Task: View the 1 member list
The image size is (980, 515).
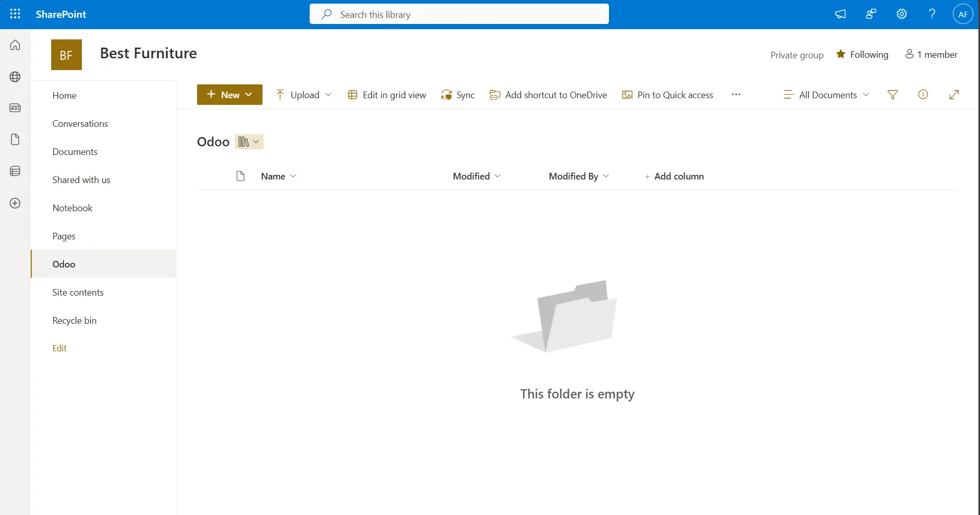Action: pyautogui.click(x=931, y=55)
